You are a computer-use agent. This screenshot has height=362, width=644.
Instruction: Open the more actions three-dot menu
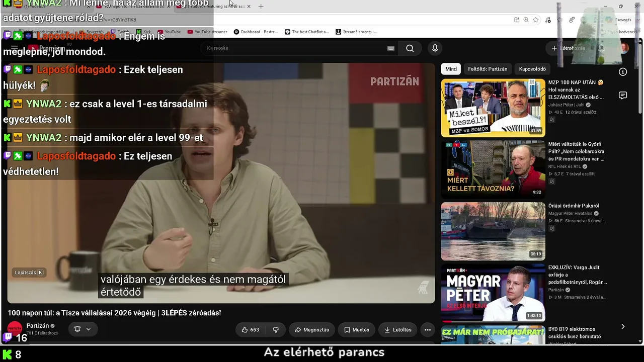(428, 330)
